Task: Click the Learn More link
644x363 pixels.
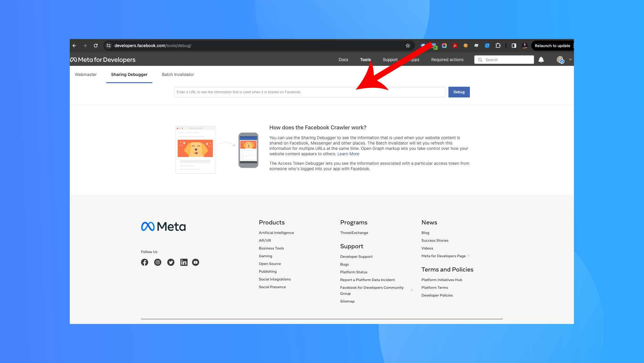Action: tap(348, 153)
